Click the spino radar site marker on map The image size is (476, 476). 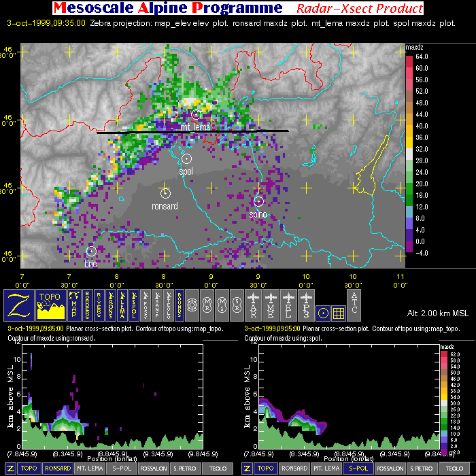coord(258,201)
